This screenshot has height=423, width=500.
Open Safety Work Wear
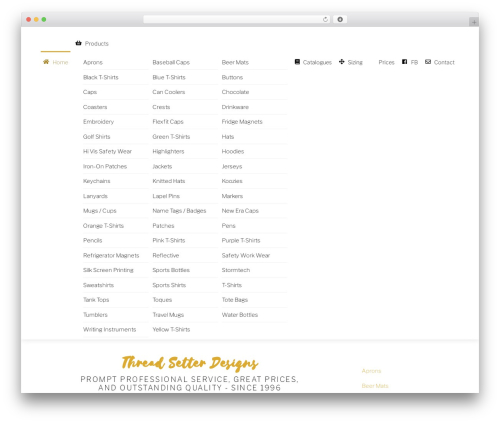(x=246, y=255)
